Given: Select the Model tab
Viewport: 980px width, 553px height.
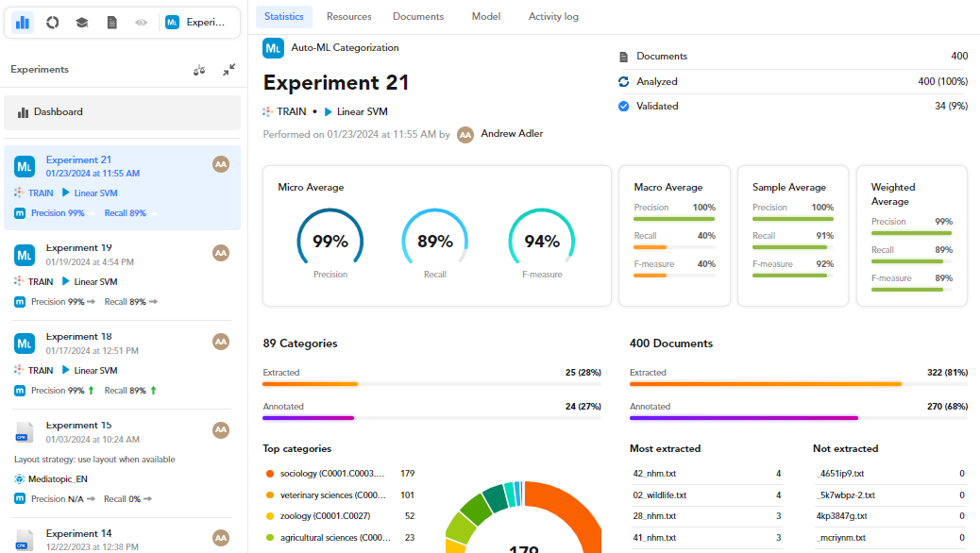Looking at the screenshot, I should (485, 17).
